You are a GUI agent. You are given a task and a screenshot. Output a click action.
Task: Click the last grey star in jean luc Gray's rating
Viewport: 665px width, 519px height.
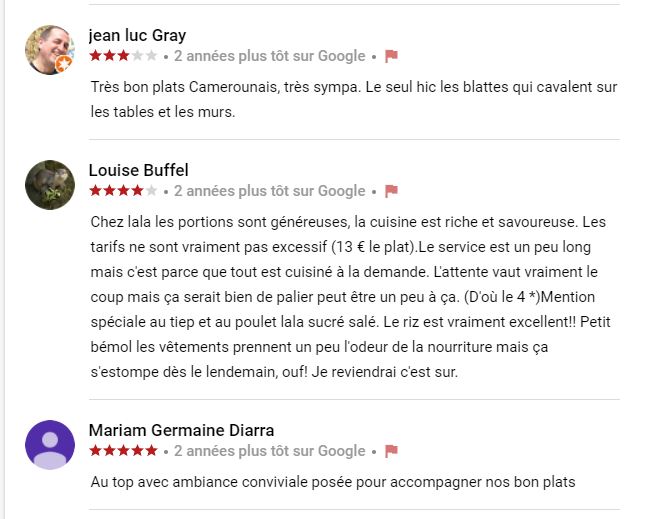pyautogui.click(x=151, y=56)
